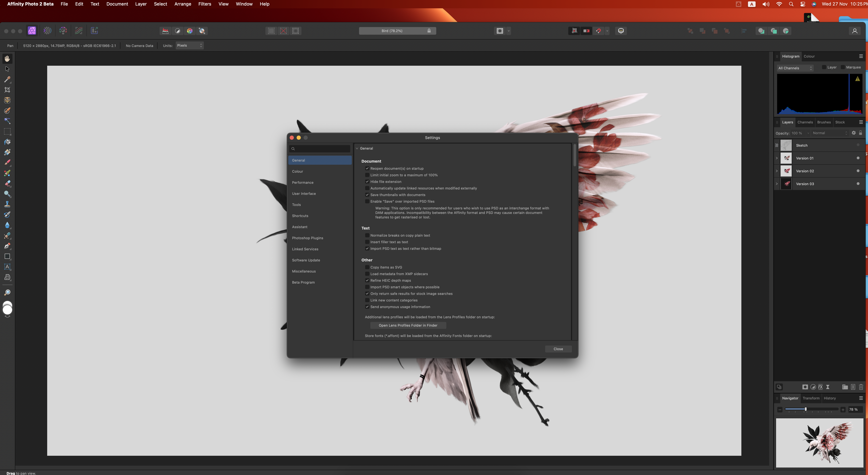868x475 pixels.
Task: Toggle Version 01 layer visibility dot
Action: [858, 158]
